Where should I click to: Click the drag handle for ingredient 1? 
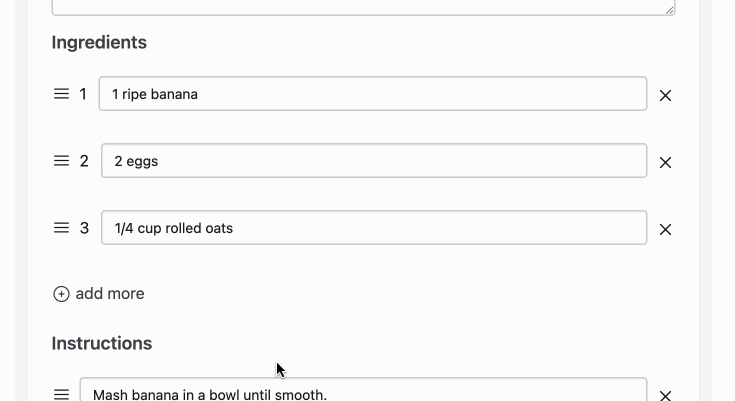[61, 94]
